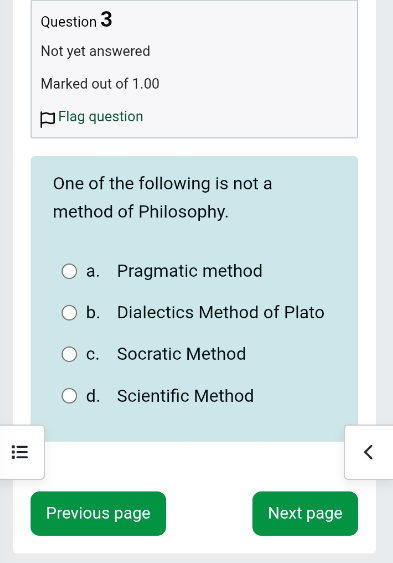Screen dimensions: 393x563
Task: Select the radio button for option a
Action: [x=69, y=271]
